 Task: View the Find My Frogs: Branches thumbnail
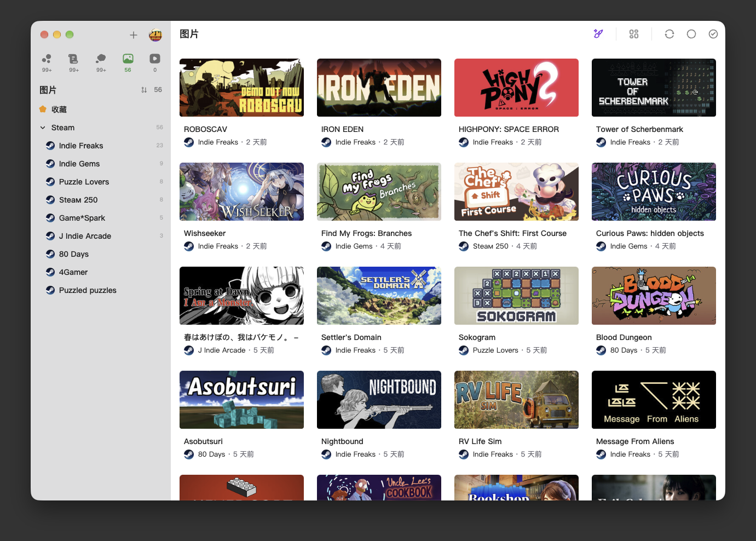[x=379, y=192]
